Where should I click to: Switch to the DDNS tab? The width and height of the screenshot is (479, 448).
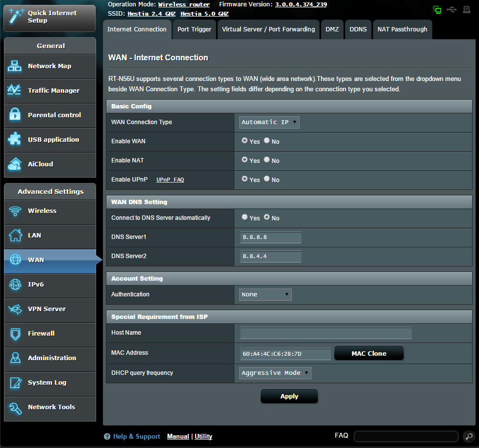(358, 29)
